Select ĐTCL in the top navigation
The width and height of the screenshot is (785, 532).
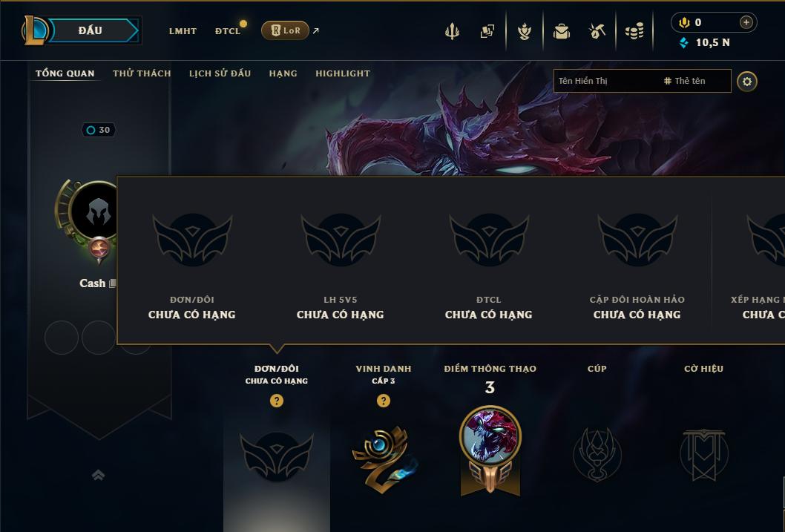tap(228, 31)
